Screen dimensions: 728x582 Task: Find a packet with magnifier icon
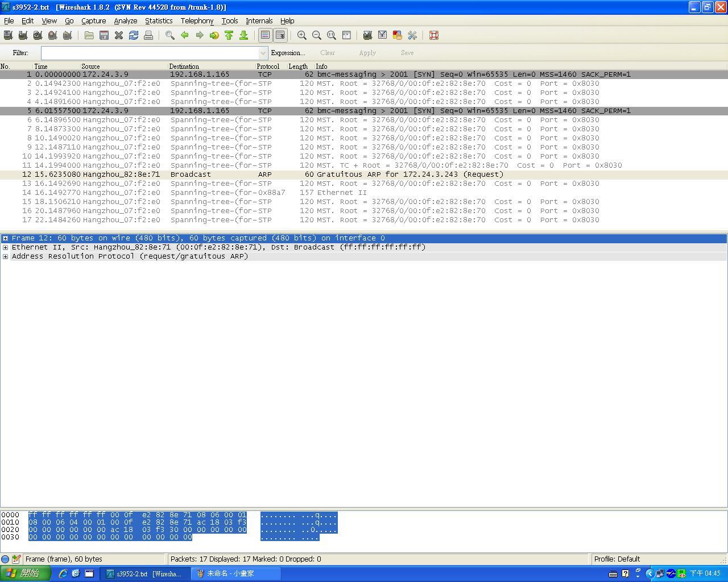coord(169,35)
